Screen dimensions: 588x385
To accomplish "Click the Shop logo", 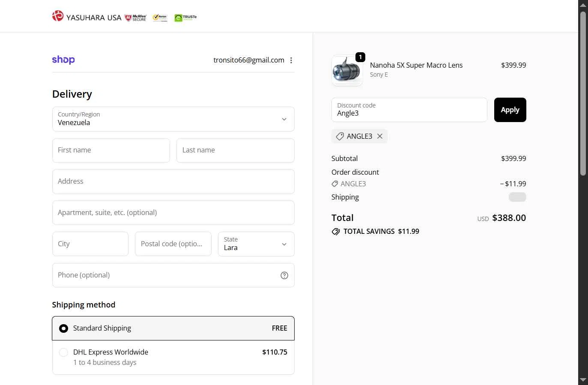I will (63, 60).
